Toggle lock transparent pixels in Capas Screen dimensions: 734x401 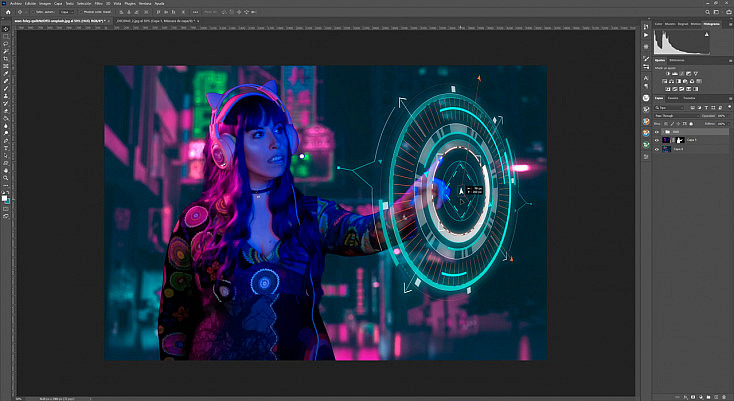point(666,124)
